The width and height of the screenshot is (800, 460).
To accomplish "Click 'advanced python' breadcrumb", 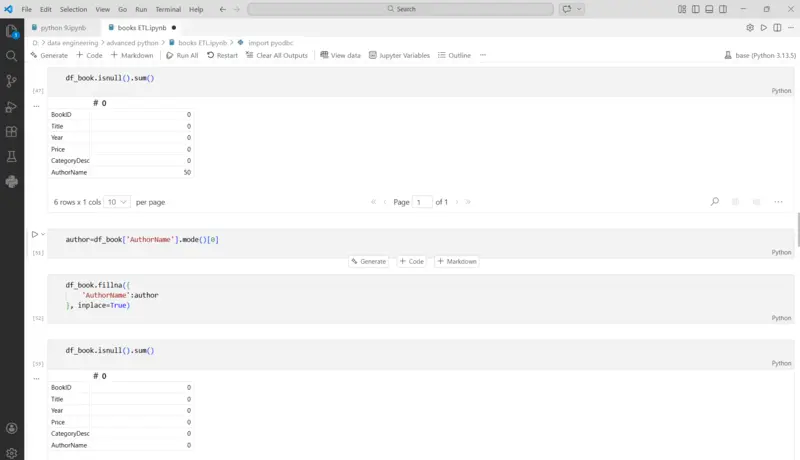I will tap(133, 43).
